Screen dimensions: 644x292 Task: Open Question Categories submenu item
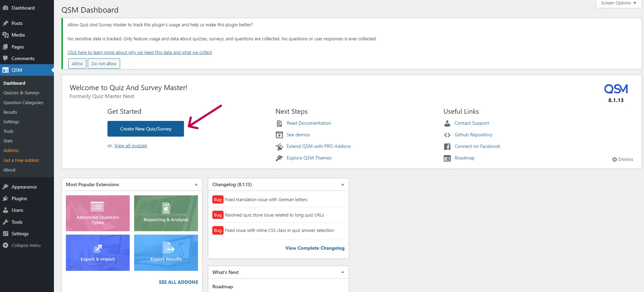[x=23, y=103]
